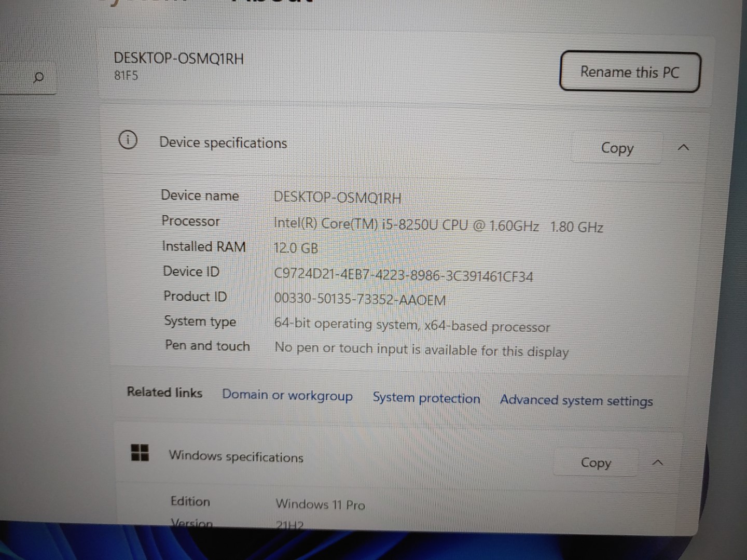Screen dimensions: 747x560
Task: Select the Device name value DESKTOP-OSMQ1RH
Action: point(337,198)
